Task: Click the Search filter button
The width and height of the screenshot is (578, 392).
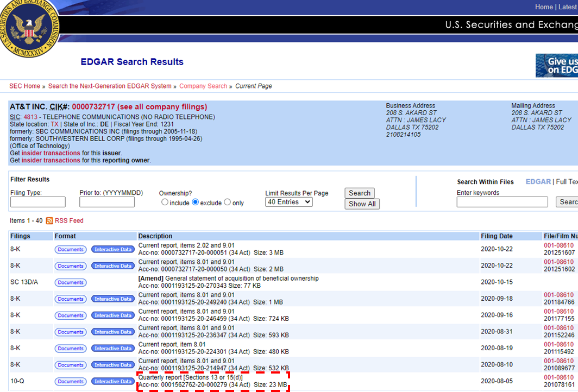Action: coord(360,193)
